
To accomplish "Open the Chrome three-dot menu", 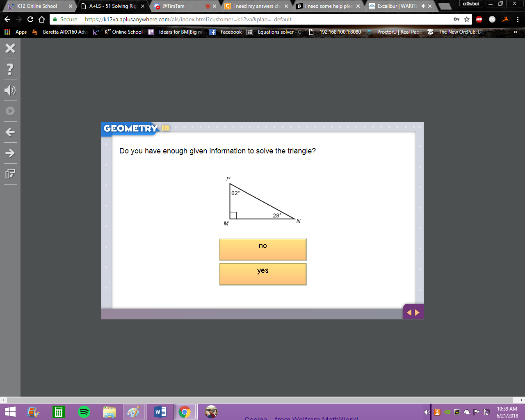I will [518, 19].
